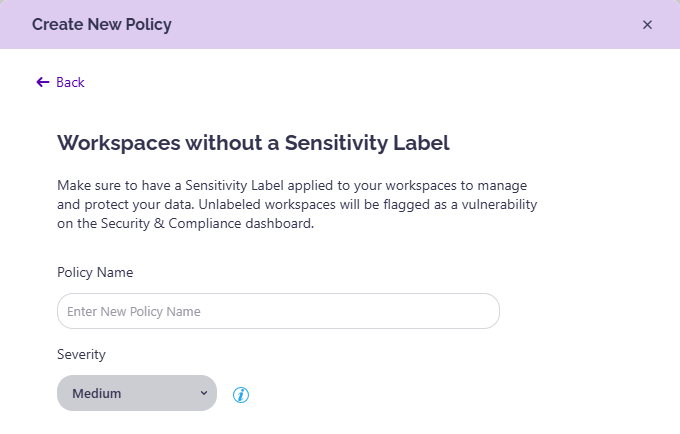This screenshot has width=680, height=434.
Task: Go back using the Back link
Action: point(70,82)
